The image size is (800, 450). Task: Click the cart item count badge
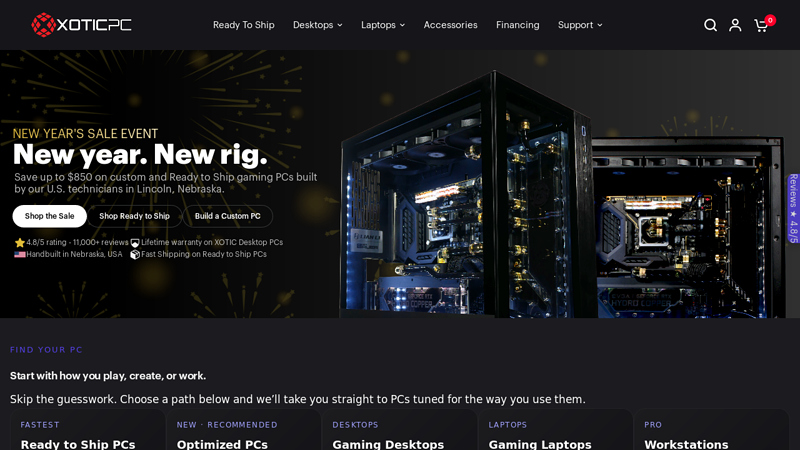tap(770, 20)
